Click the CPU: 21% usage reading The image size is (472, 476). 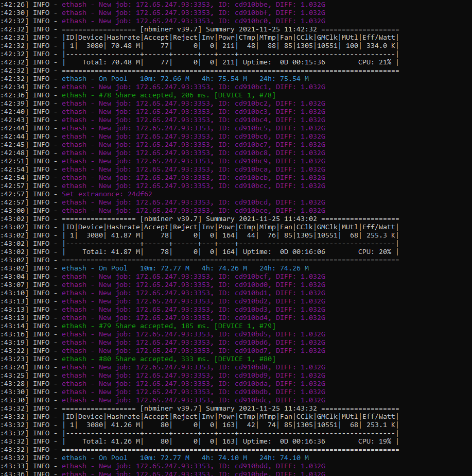377,62
